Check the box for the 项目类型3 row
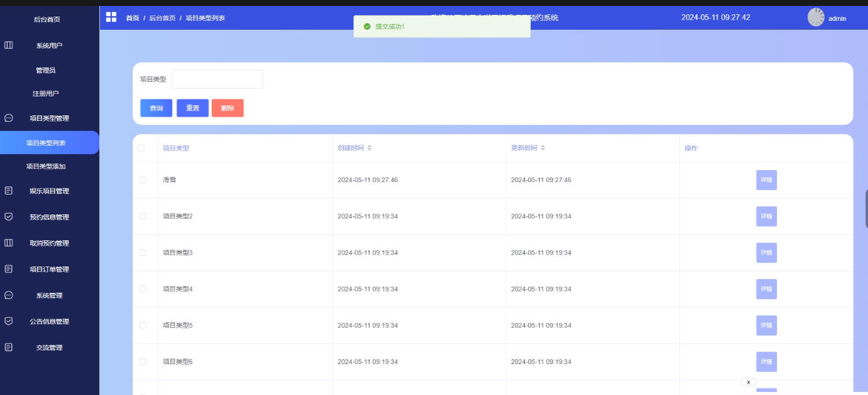This screenshot has width=868, height=395. click(x=143, y=252)
